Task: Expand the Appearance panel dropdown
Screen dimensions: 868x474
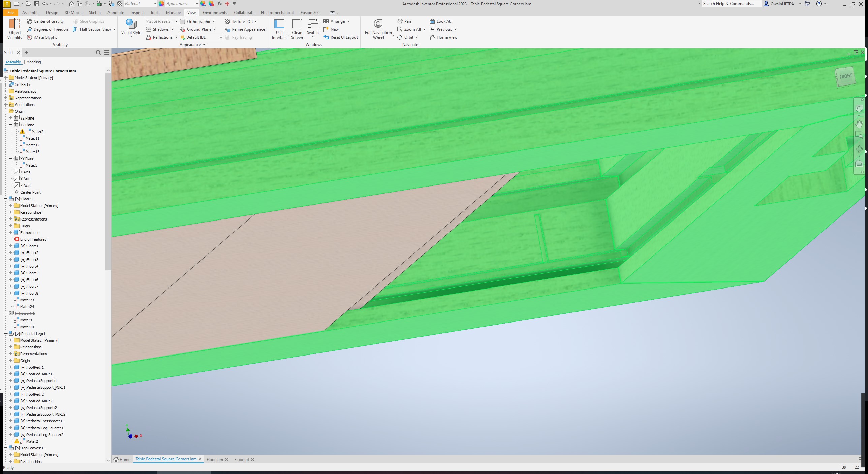Action: pos(193,45)
